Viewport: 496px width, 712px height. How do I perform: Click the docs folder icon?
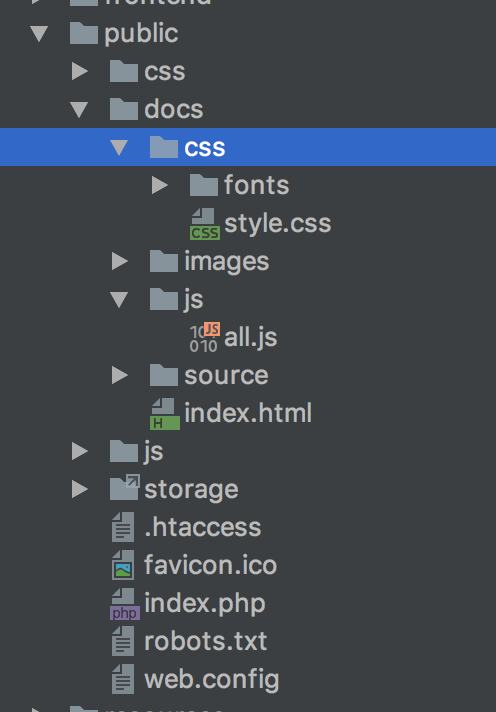click(x=124, y=109)
